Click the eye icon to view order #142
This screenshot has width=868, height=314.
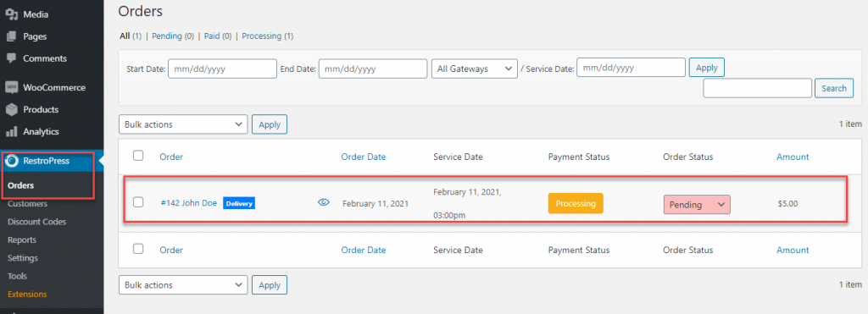click(324, 203)
